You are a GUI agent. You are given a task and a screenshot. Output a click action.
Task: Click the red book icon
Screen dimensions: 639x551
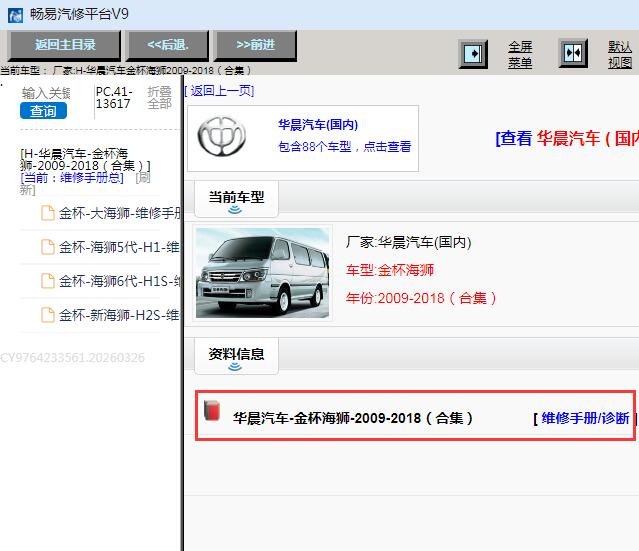(x=212, y=410)
